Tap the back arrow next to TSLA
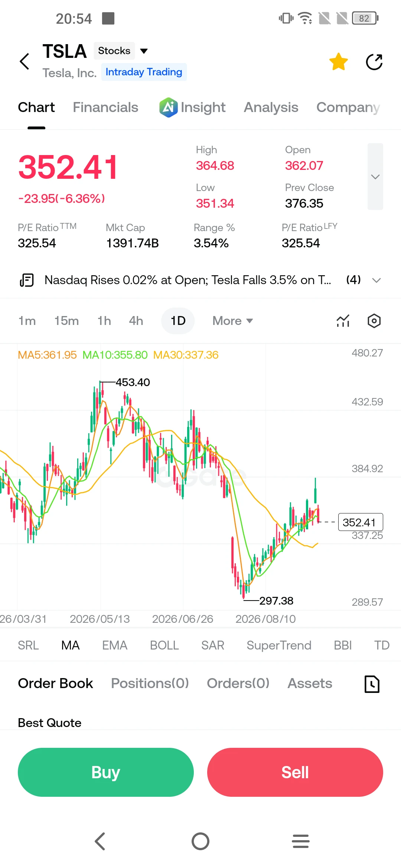The image size is (401, 868). [25, 61]
